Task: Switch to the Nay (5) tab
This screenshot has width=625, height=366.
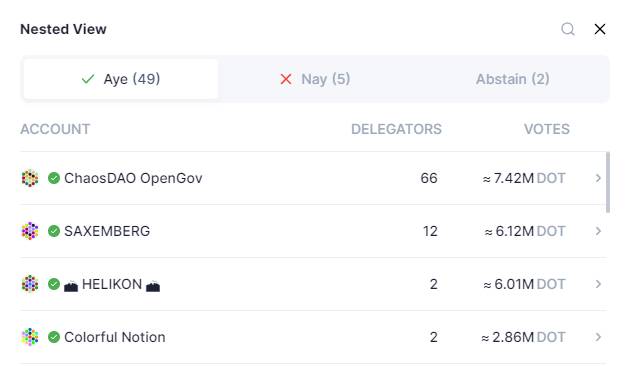Action: click(x=315, y=79)
